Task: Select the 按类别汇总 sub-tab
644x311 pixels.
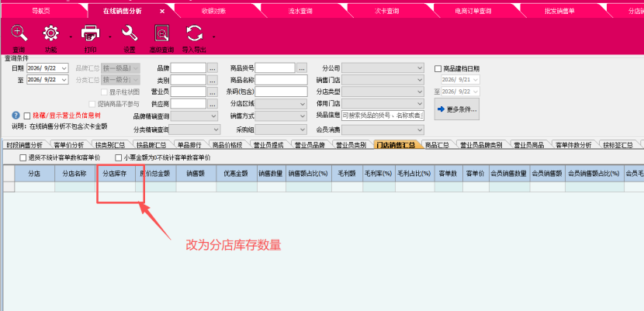Action: tap(110, 145)
